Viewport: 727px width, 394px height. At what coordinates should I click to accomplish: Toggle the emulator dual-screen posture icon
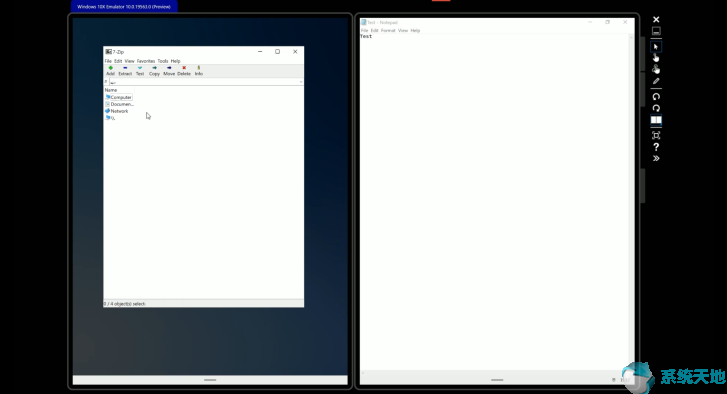656,120
